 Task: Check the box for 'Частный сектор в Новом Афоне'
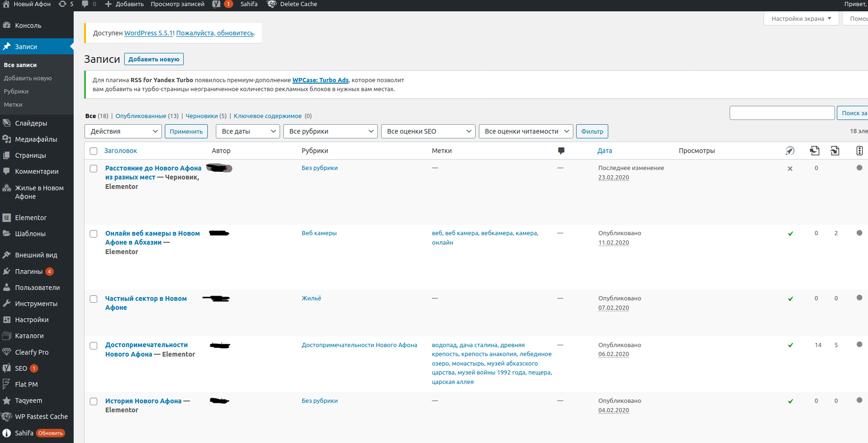click(94, 299)
